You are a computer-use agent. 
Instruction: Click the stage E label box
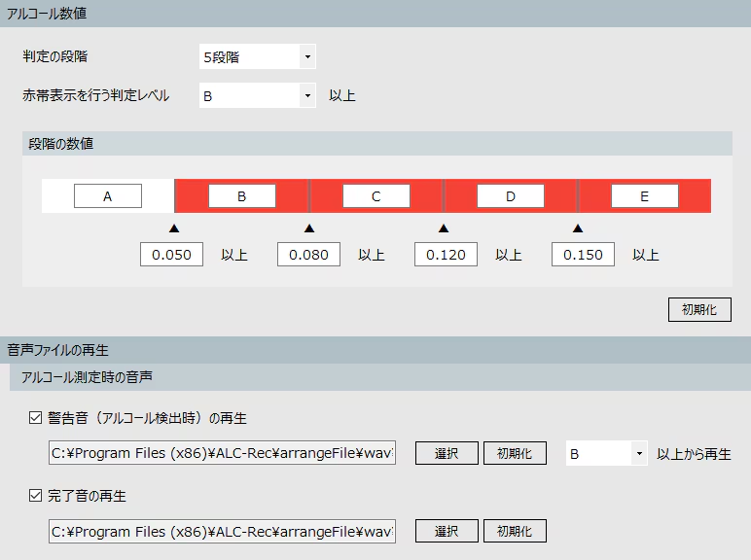(x=644, y=196)
